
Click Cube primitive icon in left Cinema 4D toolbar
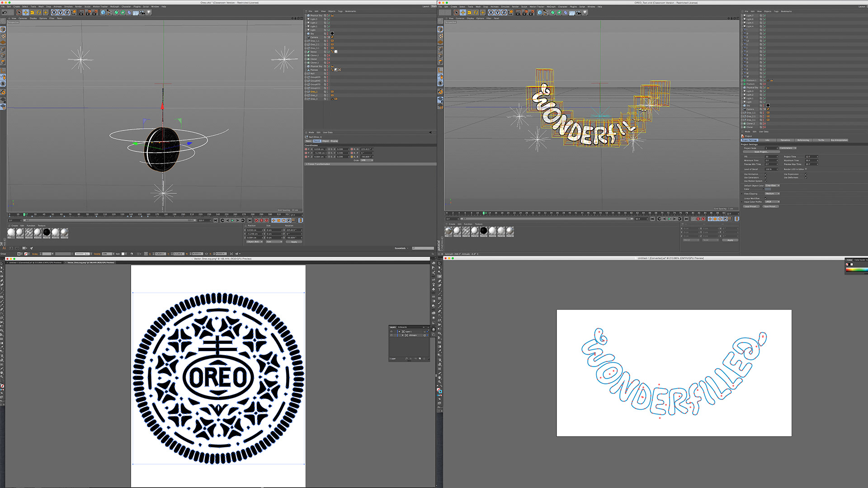103,12
